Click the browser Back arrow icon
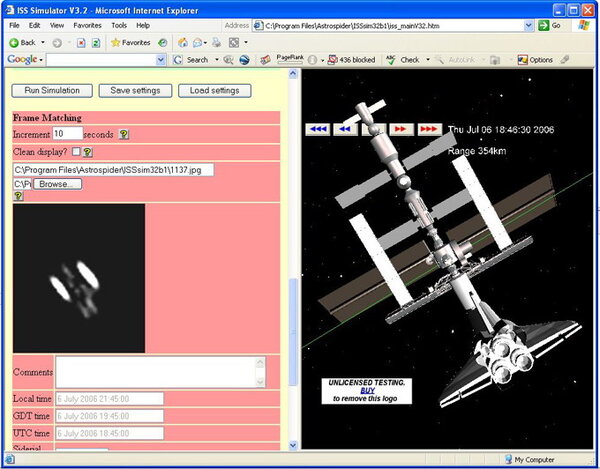Image resolution: width=600 pixels, height=469 pixels. pos(13,42)
